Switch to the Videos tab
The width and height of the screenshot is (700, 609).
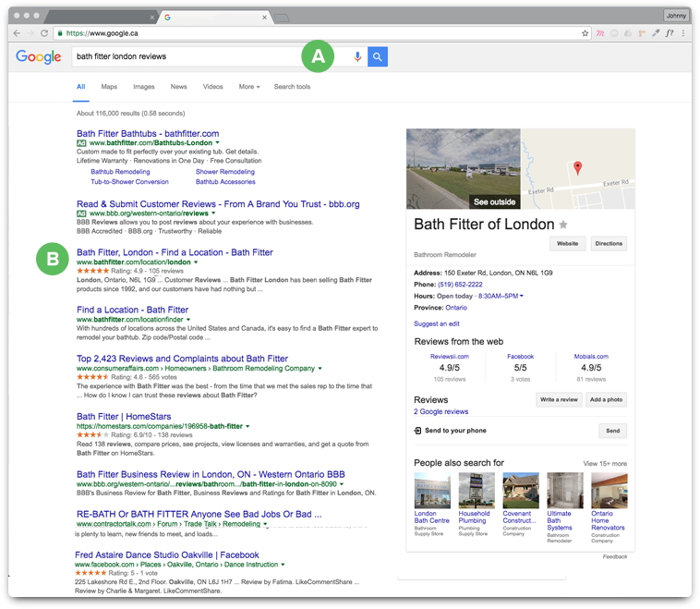click(212, 87)
